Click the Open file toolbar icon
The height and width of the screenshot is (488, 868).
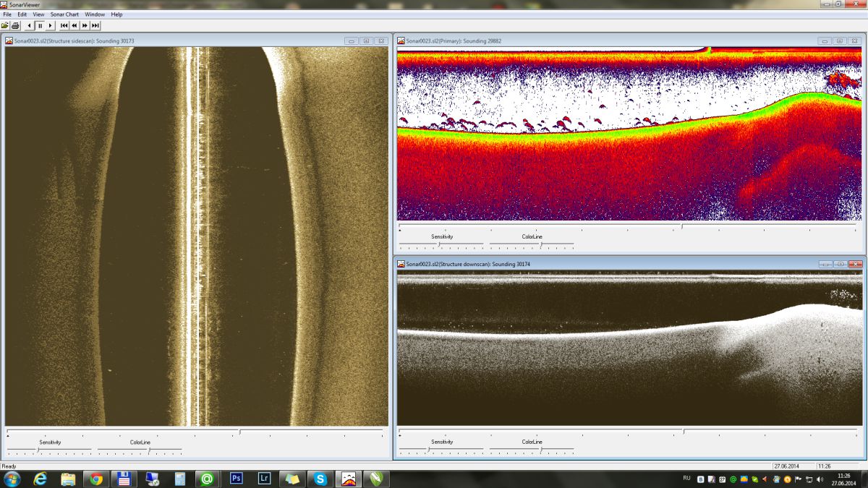(5, 25)
